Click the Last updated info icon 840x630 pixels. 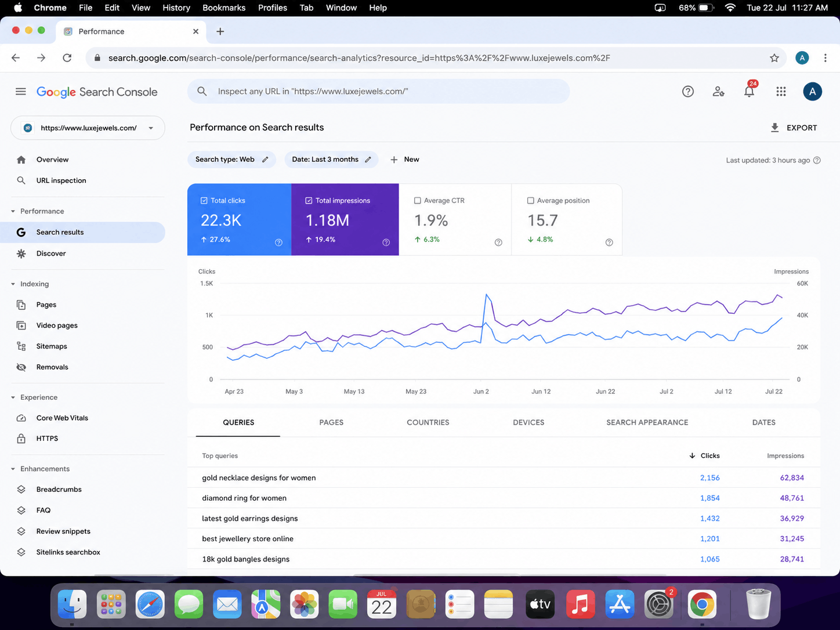817,160
